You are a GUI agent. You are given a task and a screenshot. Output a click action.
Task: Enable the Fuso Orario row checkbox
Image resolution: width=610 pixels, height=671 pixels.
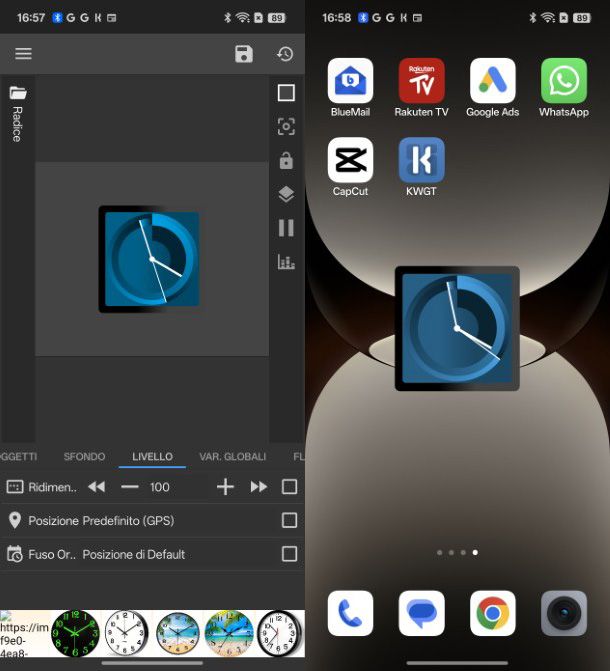[289, 554]
